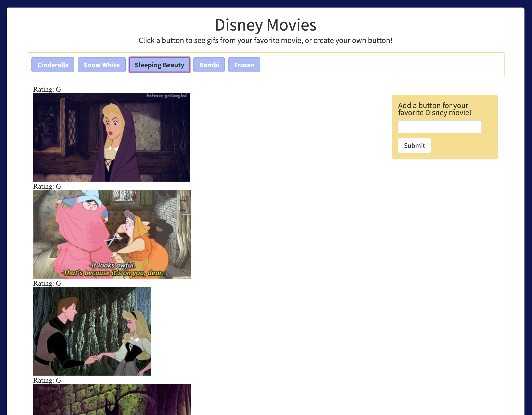Click Rating: G label above green wall gif

47,380
